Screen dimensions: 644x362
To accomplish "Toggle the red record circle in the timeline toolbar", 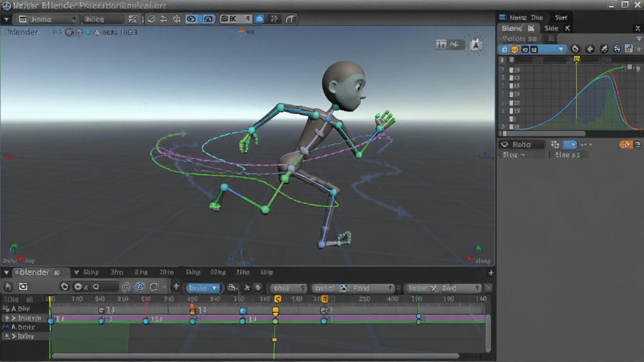I will (126, 287).
